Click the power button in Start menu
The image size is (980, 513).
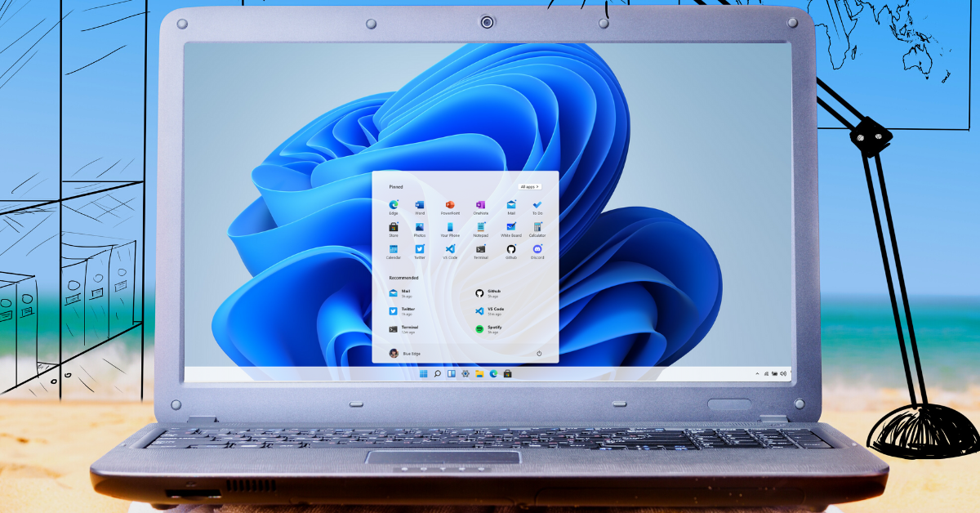tap(539, 353)
